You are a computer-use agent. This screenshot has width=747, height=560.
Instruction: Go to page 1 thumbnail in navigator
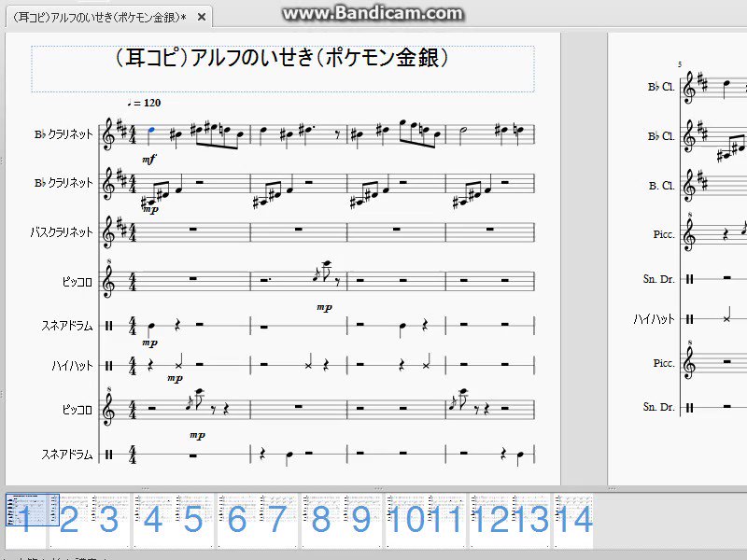point(27,521)
